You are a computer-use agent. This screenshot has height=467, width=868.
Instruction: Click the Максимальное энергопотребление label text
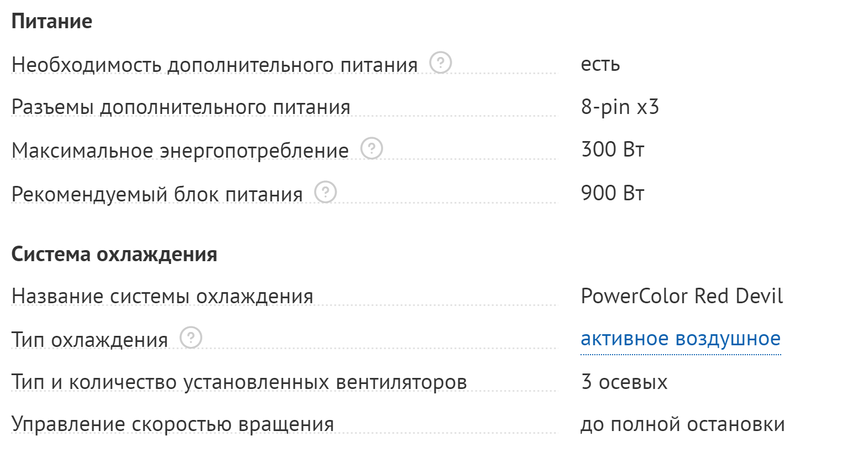(180, 151)
